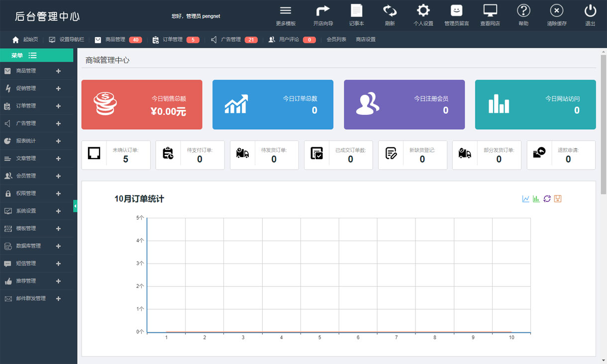Go to 起始页 home icon

click(15, 40)
